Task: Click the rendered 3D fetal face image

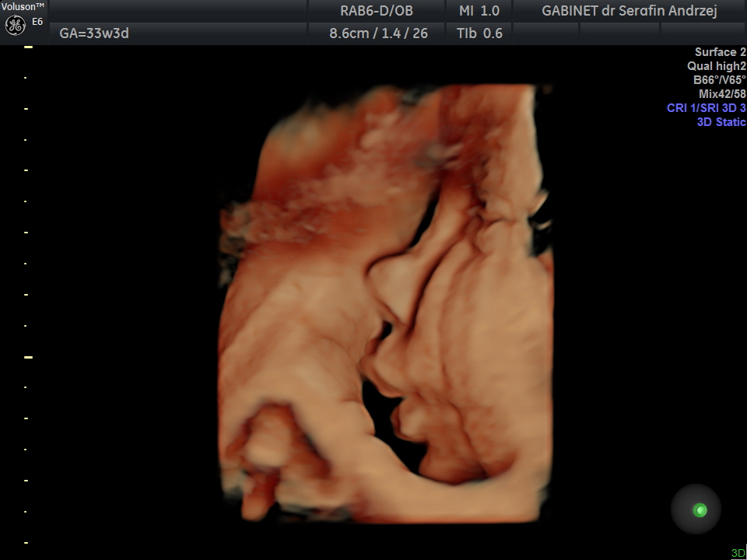Action: [x=386, y=305]
